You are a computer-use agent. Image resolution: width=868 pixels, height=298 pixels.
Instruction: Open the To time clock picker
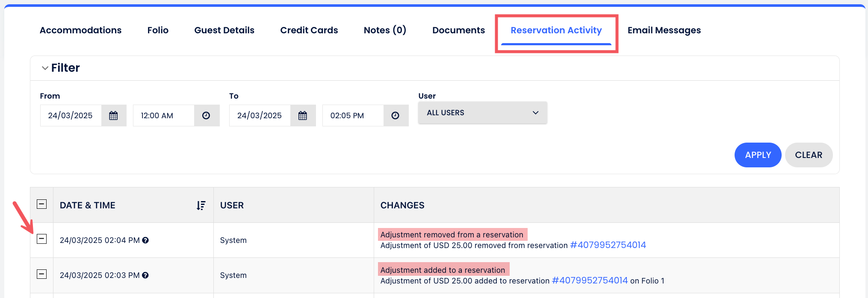pos(396,116)
